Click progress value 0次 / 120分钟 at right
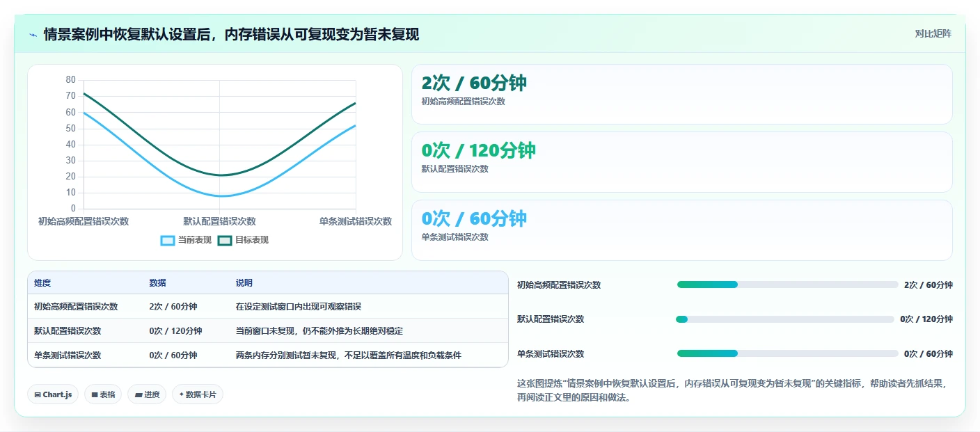The height and width of the screenshot is (432, 980). point(926,319)
